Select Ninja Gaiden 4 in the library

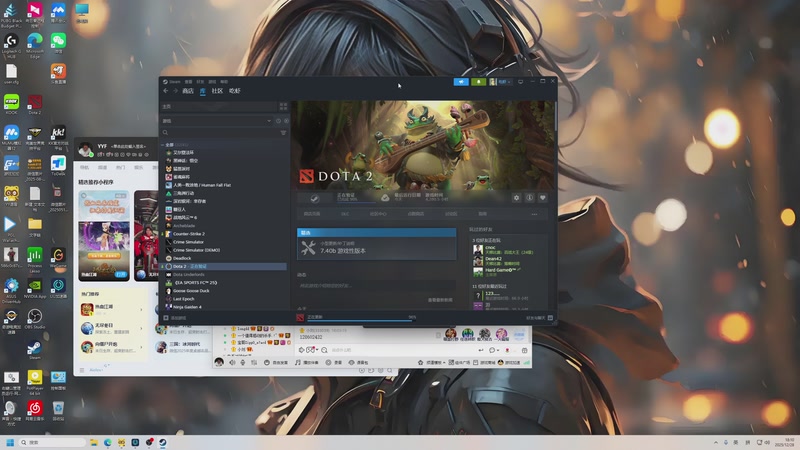187,307
